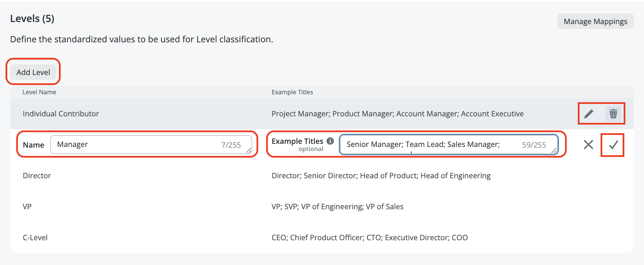
Task: Click the Example Titles column header
Action: tap(292, 92)
